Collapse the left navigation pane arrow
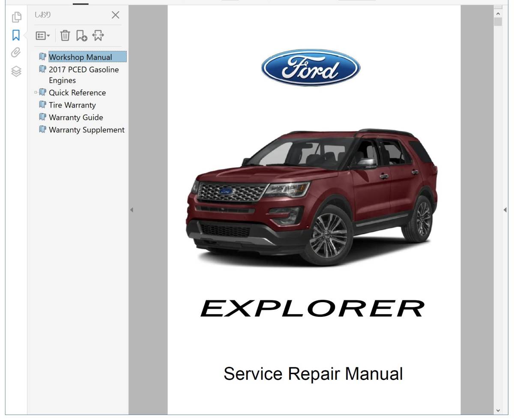The width and height of the screenshot is (514, 420). [x=131, y=210]
